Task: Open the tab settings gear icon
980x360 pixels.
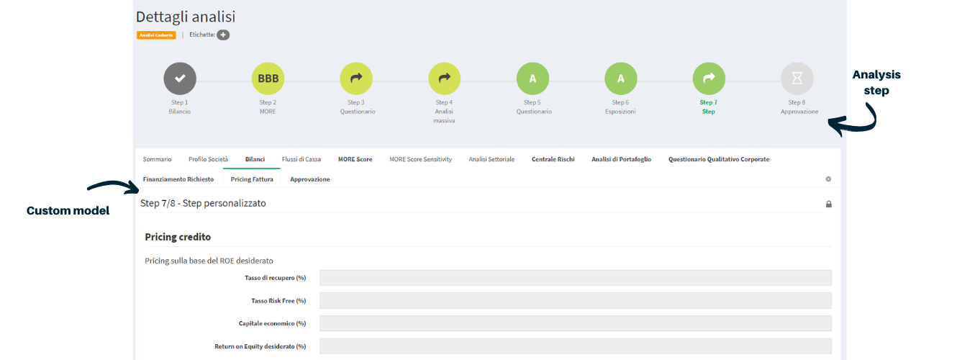Action: tap(828, 179)
